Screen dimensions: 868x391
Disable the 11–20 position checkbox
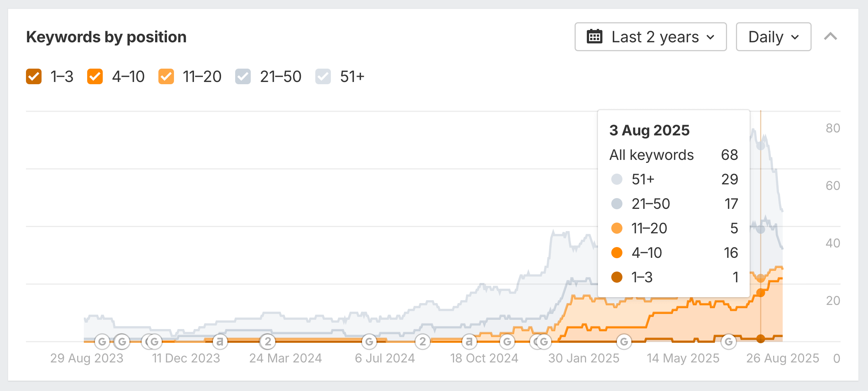(166, 77)
